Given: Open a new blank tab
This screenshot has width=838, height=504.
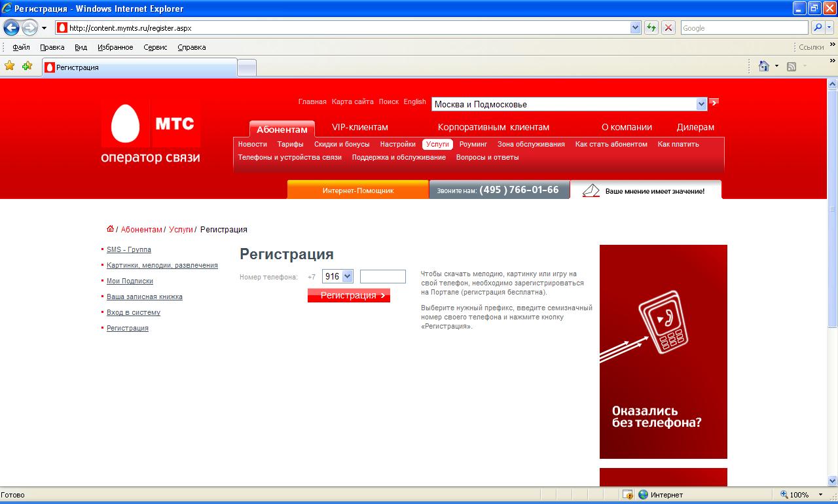Looking at the screenshot, I should [246, 67].
